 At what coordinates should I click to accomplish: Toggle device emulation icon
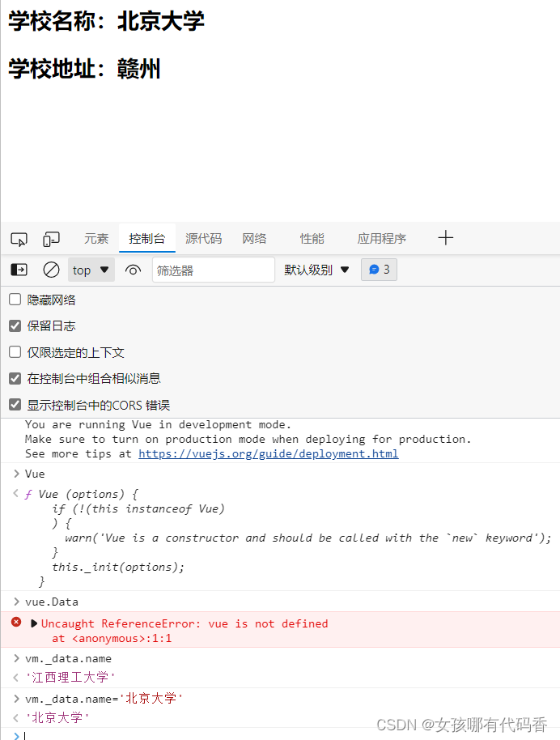click(x=51, y=240)
